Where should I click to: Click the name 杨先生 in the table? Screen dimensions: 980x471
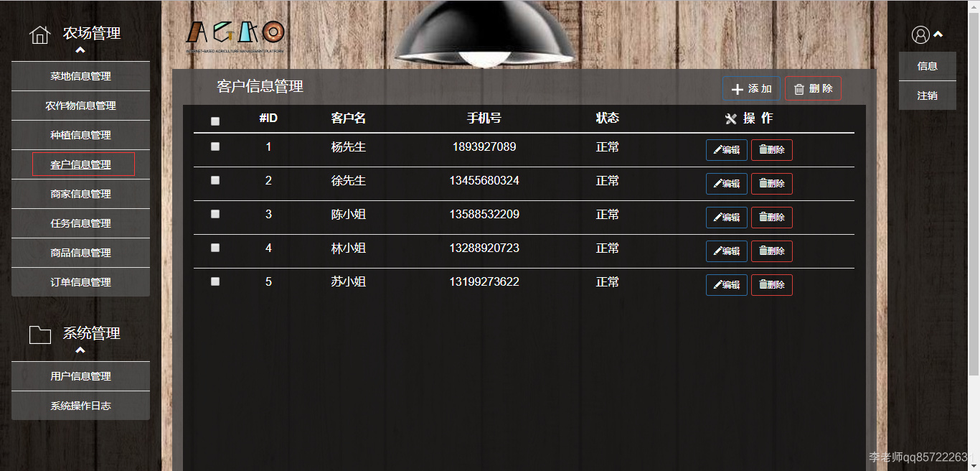pos(349,147)
